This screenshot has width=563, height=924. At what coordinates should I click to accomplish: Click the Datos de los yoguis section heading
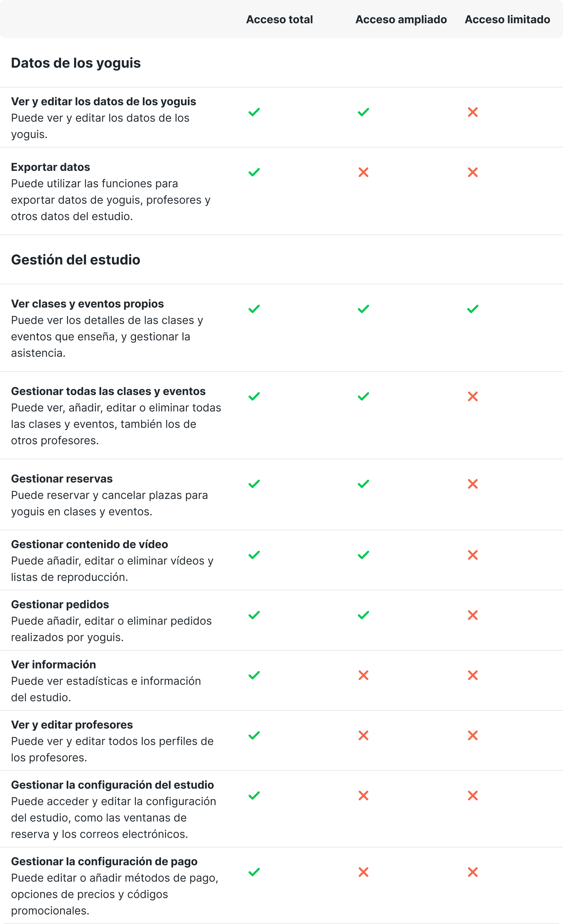(x=76, y=63)
